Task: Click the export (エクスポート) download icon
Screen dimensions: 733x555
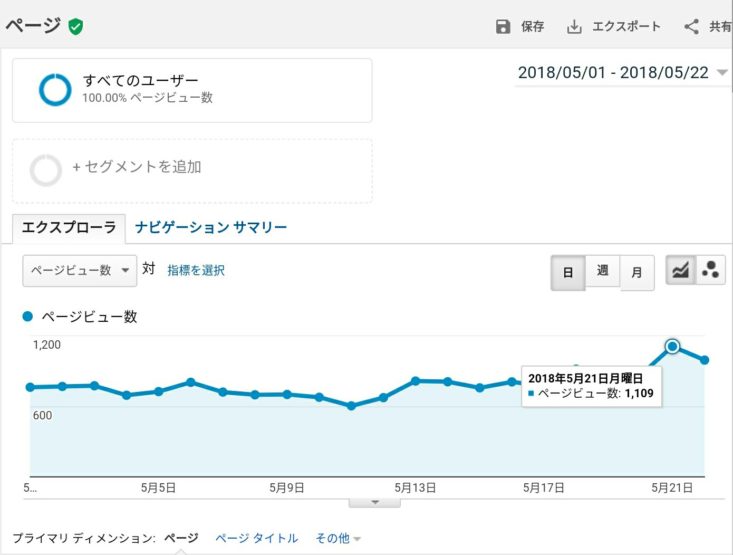Action: point(574,27)
